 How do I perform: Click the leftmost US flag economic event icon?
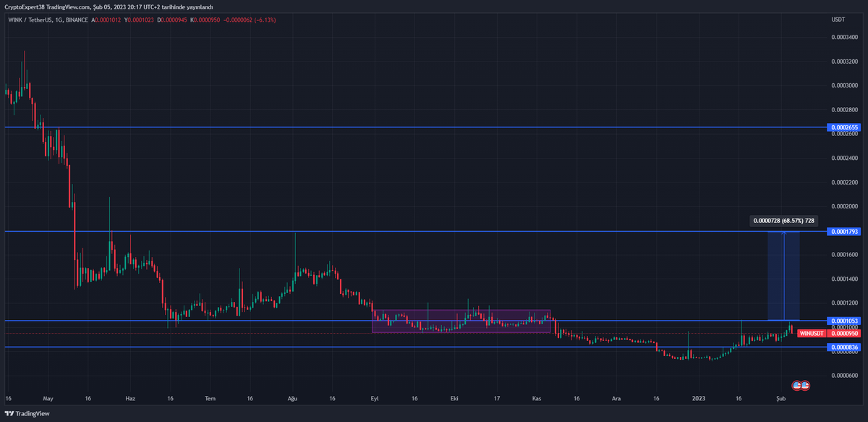click(x=797, y=384)
